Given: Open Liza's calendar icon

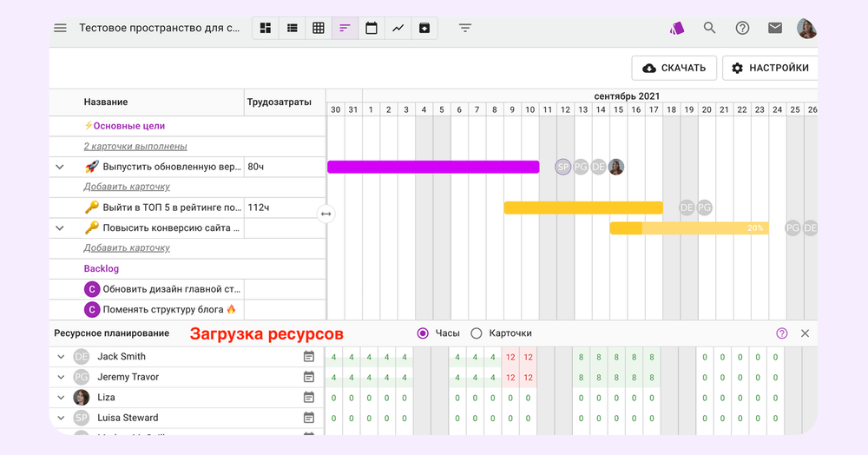Looking at the screenshot, I should (309, 398).
